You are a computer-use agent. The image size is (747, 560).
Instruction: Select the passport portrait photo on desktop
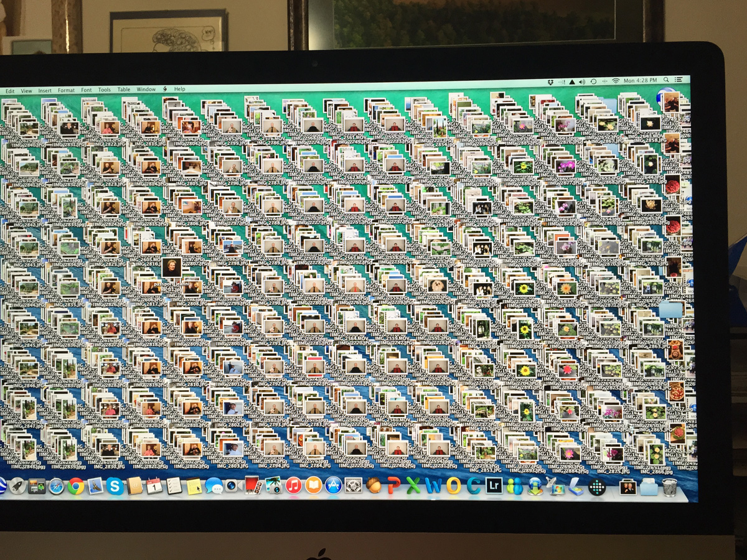click(171, 268)
